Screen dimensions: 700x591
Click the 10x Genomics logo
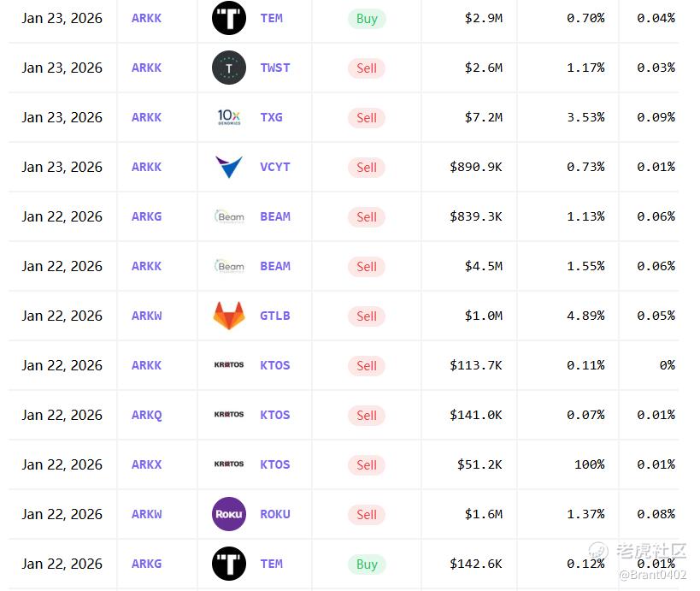[229, 117]
